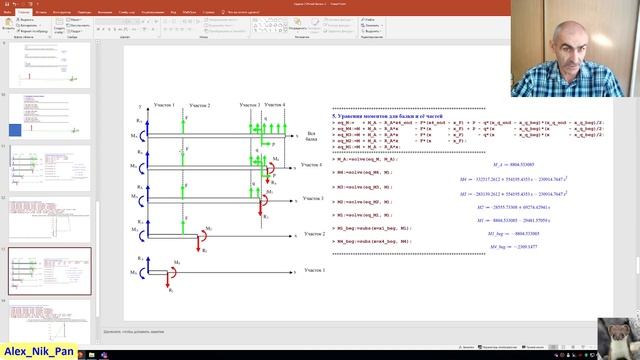Image resolution: width=640 pixels, height=360 pixels.
Task: Select the top-most slide thumbnail in panel
Action: click(x=50, y=65)
